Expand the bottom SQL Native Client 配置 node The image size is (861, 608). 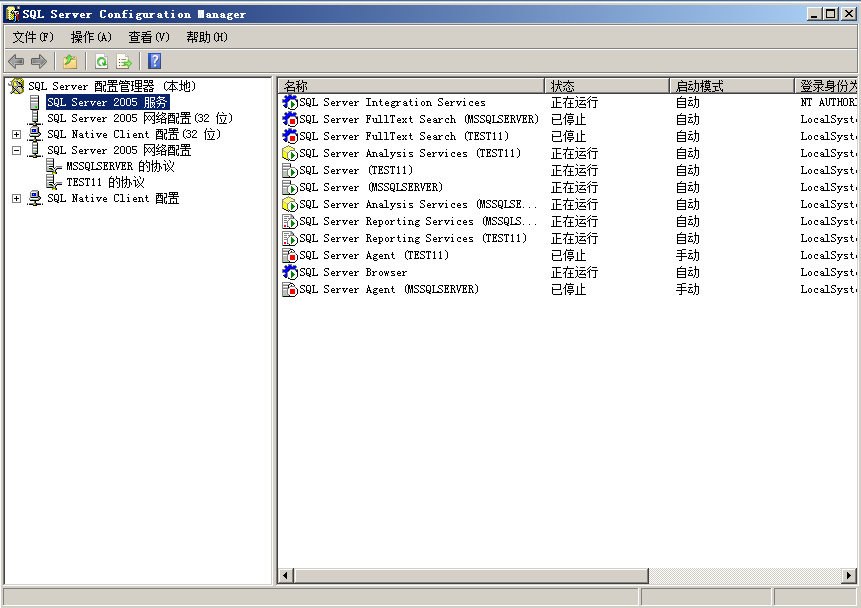[x=16, y=198]
